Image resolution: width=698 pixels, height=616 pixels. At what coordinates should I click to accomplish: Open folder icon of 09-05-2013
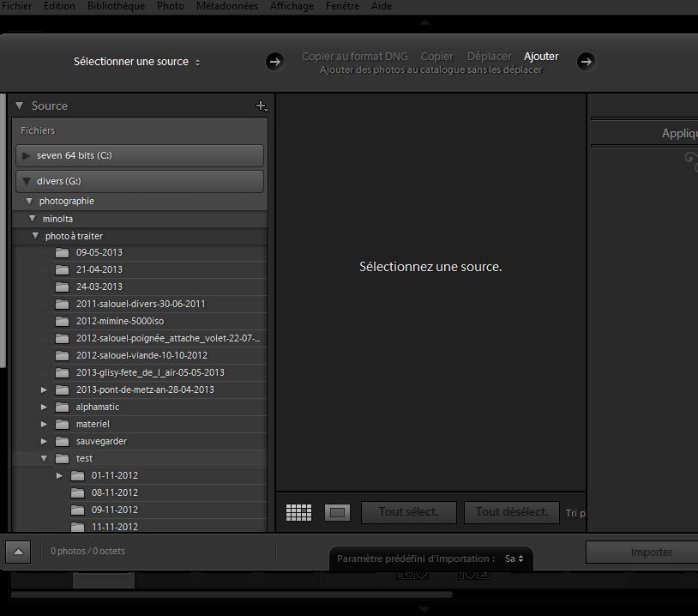click(x=62, y=253)
